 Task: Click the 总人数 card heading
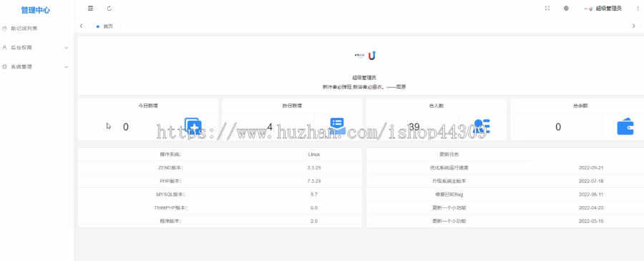click(x=436, y=105)
